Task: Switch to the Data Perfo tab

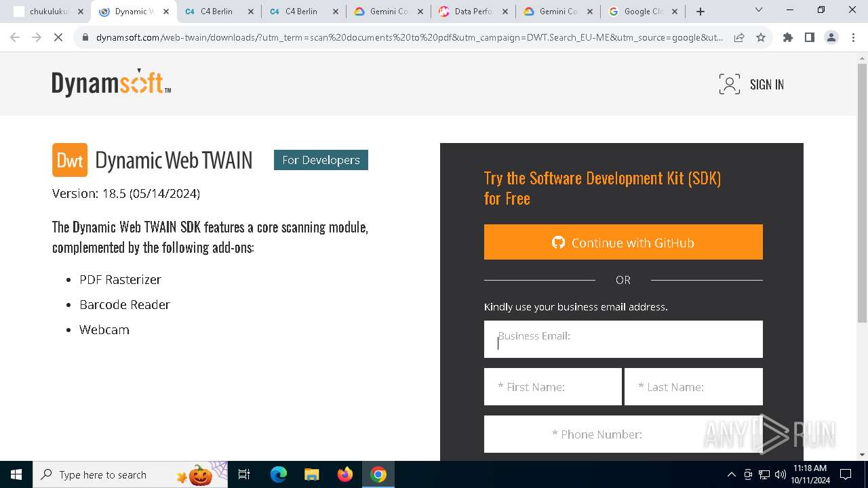Action: pyautogui.click(x=473, y=12)
